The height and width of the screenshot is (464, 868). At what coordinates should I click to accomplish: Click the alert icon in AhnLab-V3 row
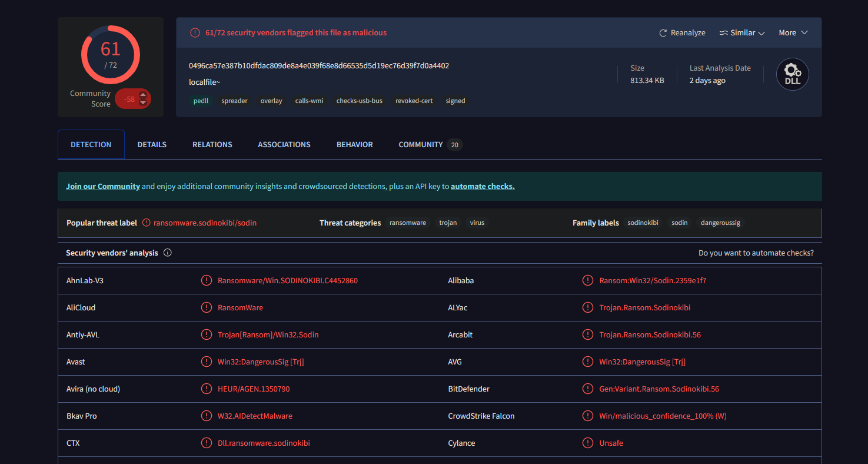pyautogui.click(x=206, y=280)
